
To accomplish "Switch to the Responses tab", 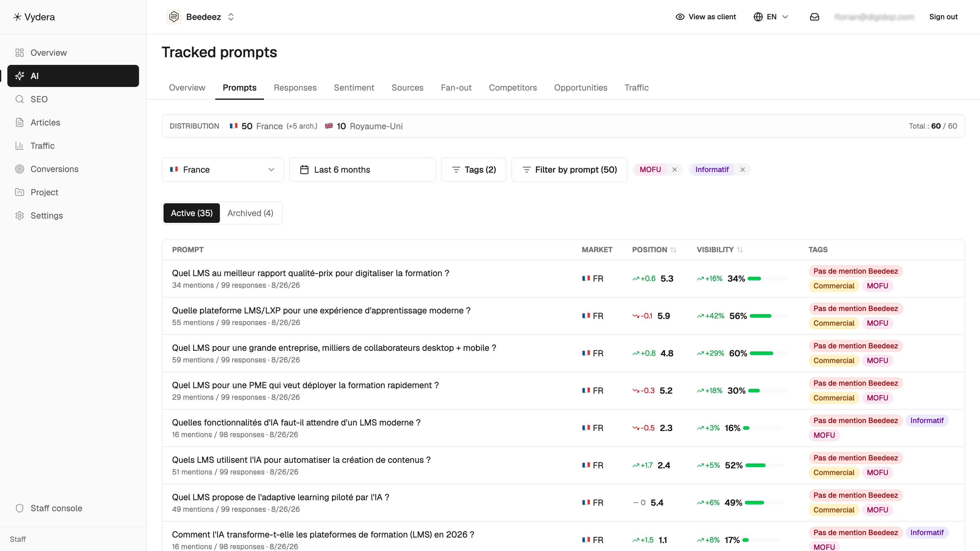I will pyautogui.click(x=295, y=88).
